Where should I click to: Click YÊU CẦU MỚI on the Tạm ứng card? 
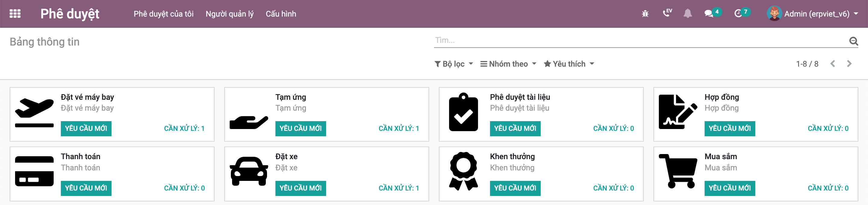pyautogui.click(x=300, y=128)
